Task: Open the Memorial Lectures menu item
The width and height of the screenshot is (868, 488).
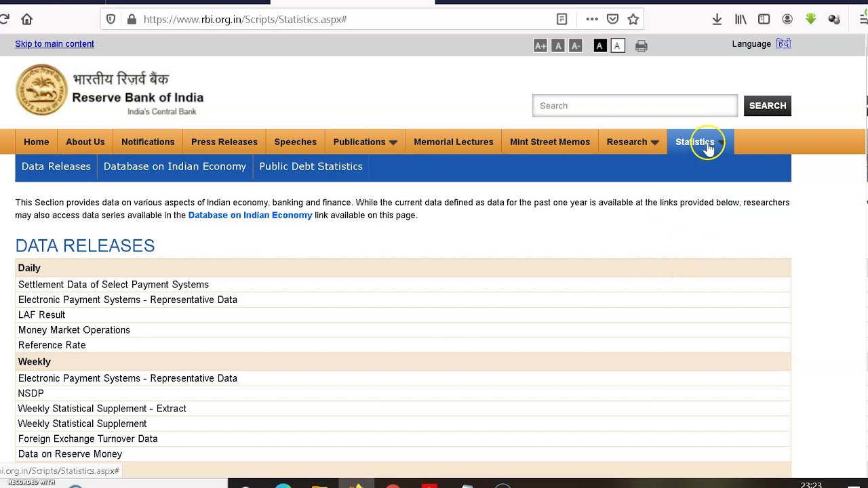Action: (x=454, y=142)
